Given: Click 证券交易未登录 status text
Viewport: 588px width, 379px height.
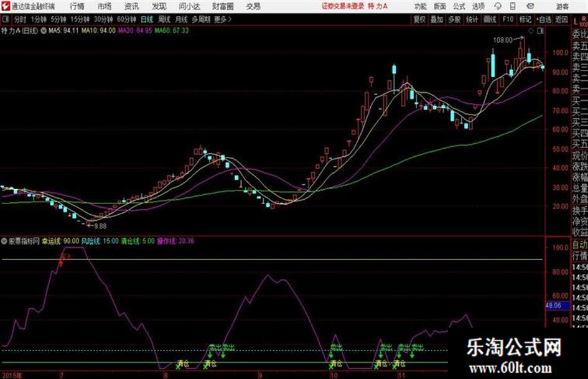Looking at the screenshot, I should click(x=343, y=6).
